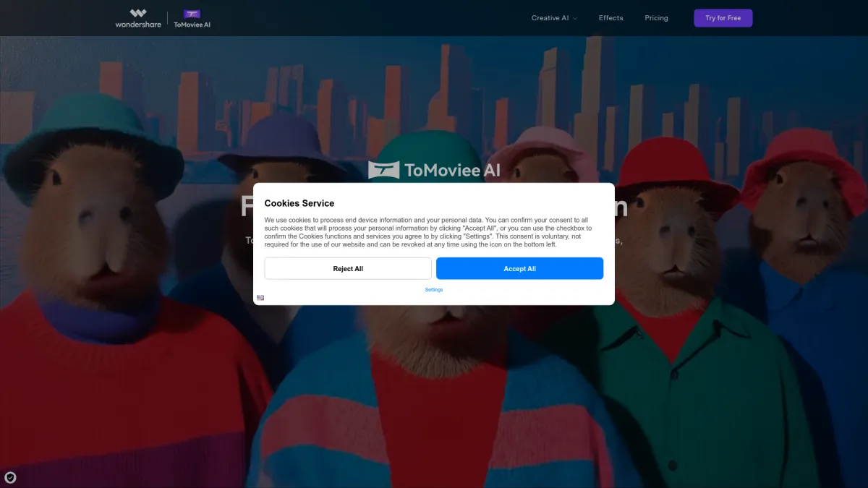Open the Wondershare logo link

pyautogui.click(x=138, y=18)
